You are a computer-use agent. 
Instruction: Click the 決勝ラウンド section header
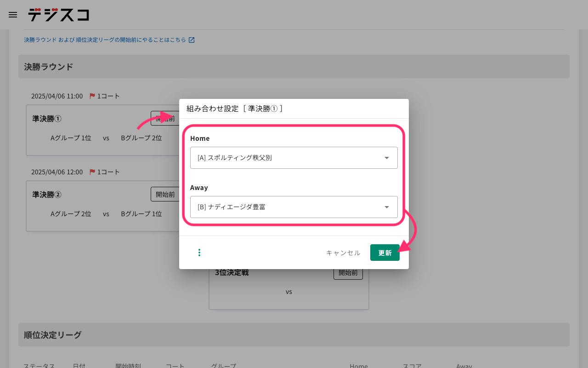pyautogui.click(x=49, y=67)
